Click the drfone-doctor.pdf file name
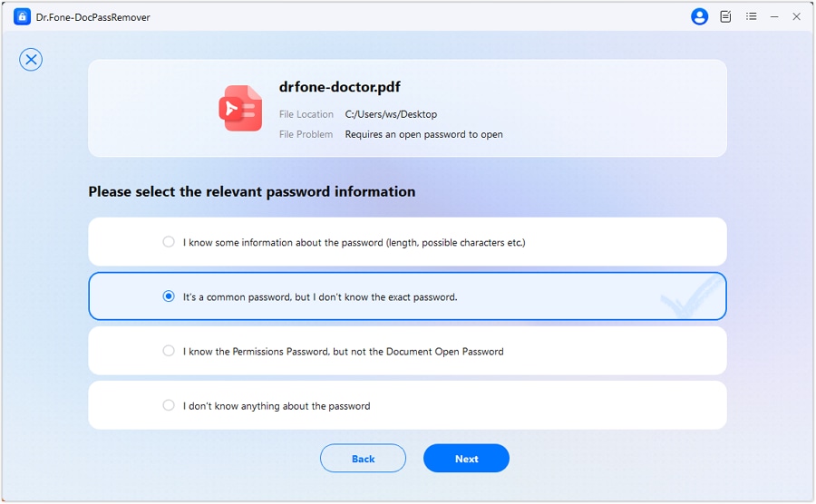Screen dimensions: 816x504 340,87
